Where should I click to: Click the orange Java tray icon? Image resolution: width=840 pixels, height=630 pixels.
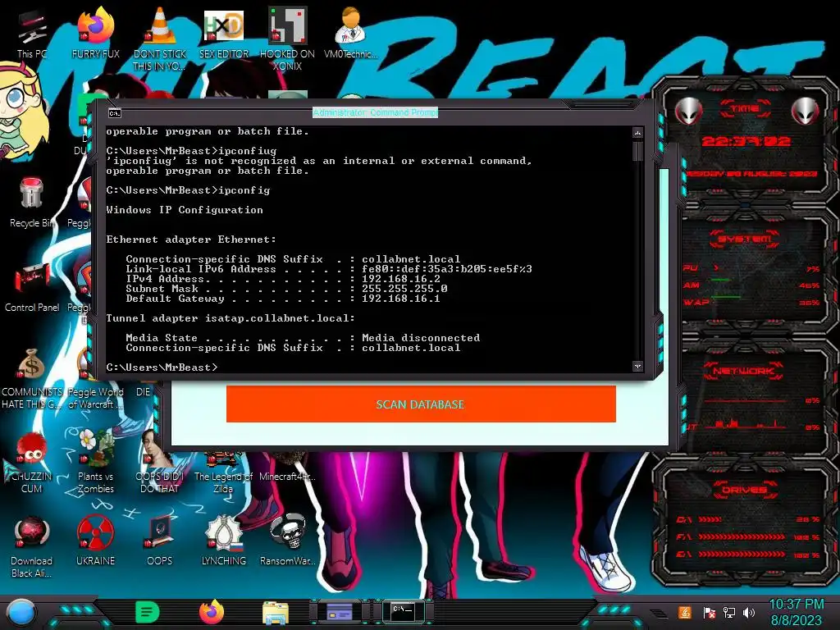(x=685, y=612)
